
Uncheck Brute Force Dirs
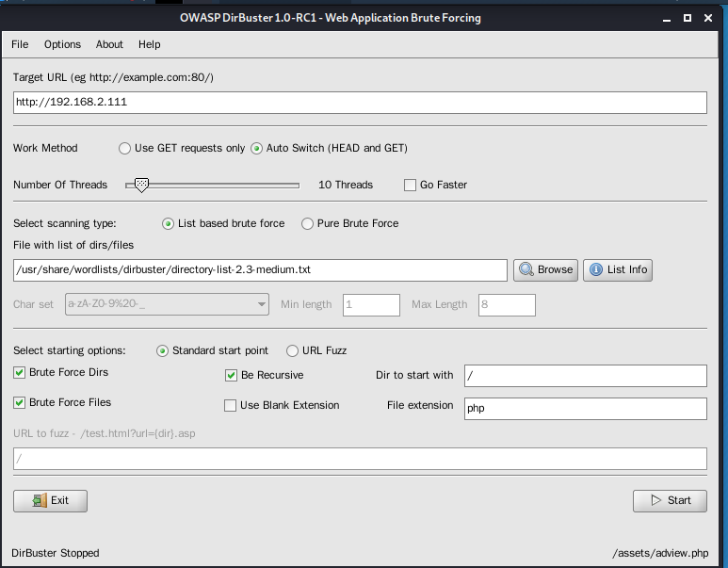[20, 372]
